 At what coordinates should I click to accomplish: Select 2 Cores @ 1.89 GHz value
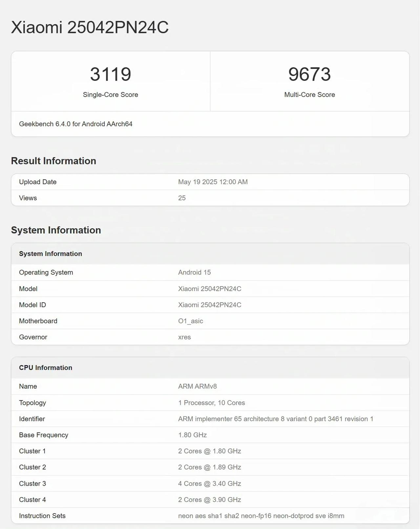(x=210, y=467)
